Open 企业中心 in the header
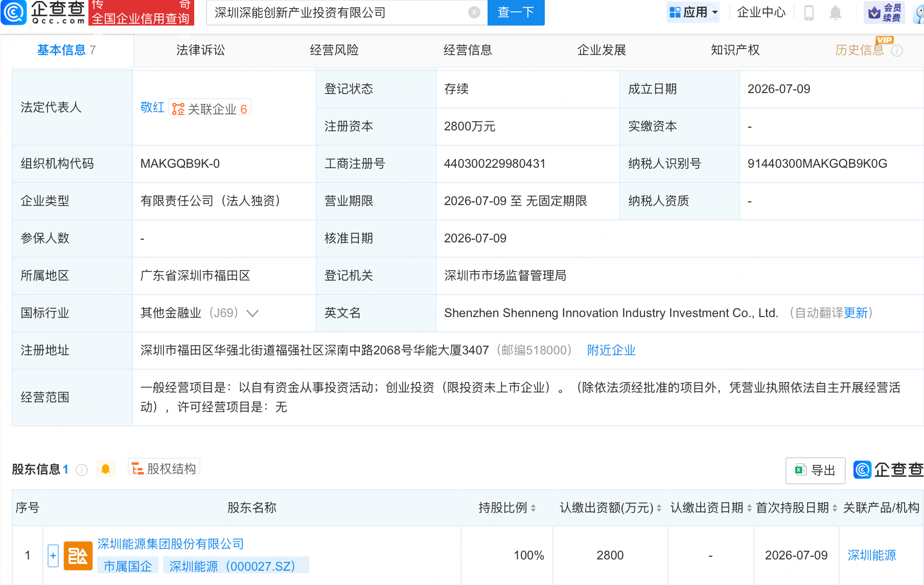The image size is (924, 585). click(x=761, y=12)
